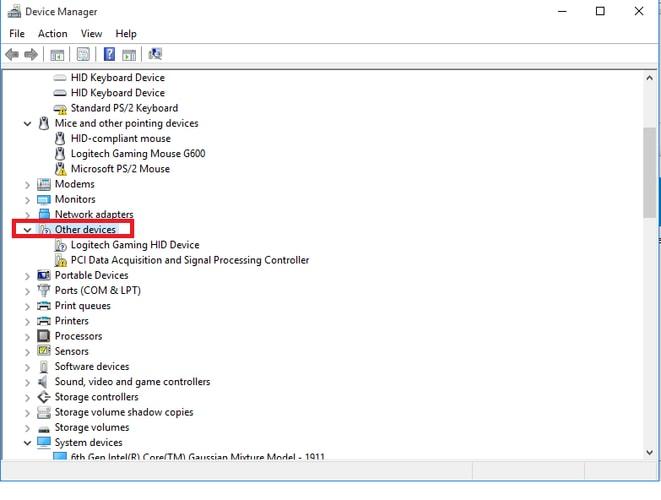Click the PCI Data Acquisition controller warning icon
The image size is (661, 500).
(60, 261)
